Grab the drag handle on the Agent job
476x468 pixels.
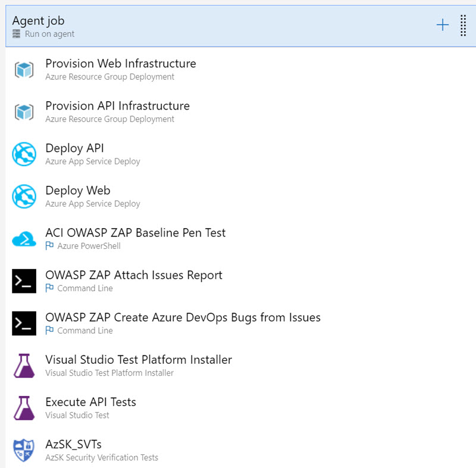[x=463, y=24]
